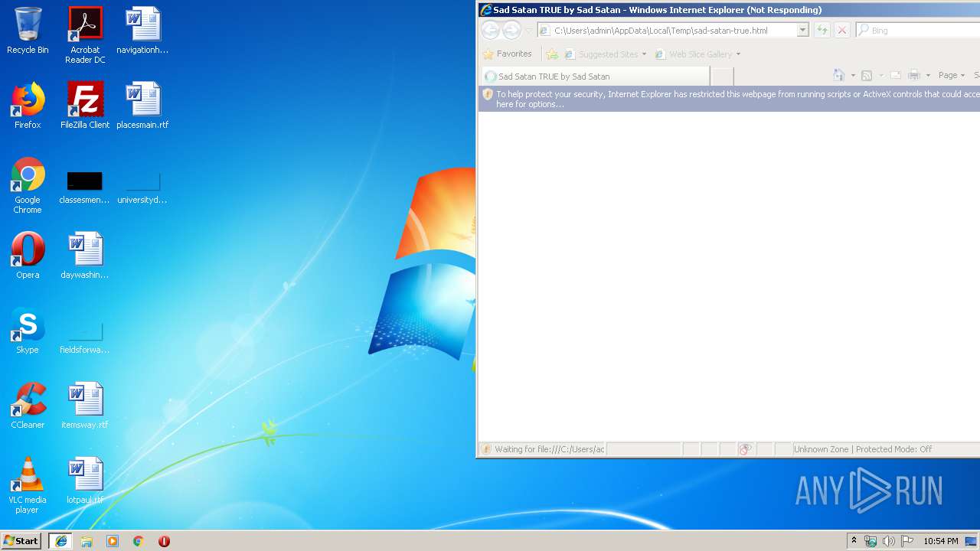Click the Print icon in the command bar
Image resolution: width=980 pixels, height=551 pixels.
(913, 75)
